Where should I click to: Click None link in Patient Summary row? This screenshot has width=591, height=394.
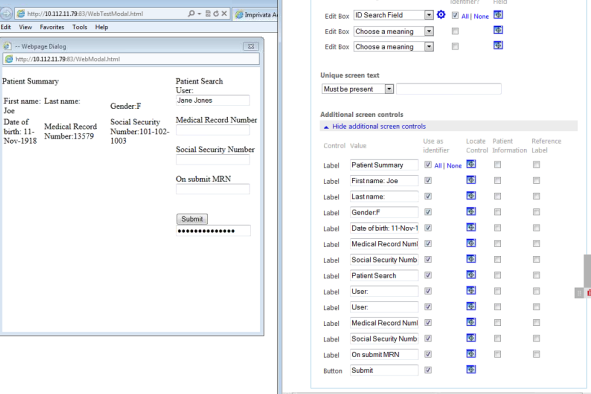pos(454,166)
